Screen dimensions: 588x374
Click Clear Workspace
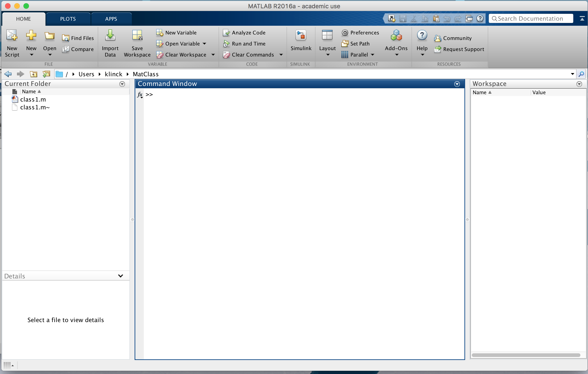click(181, 55)
